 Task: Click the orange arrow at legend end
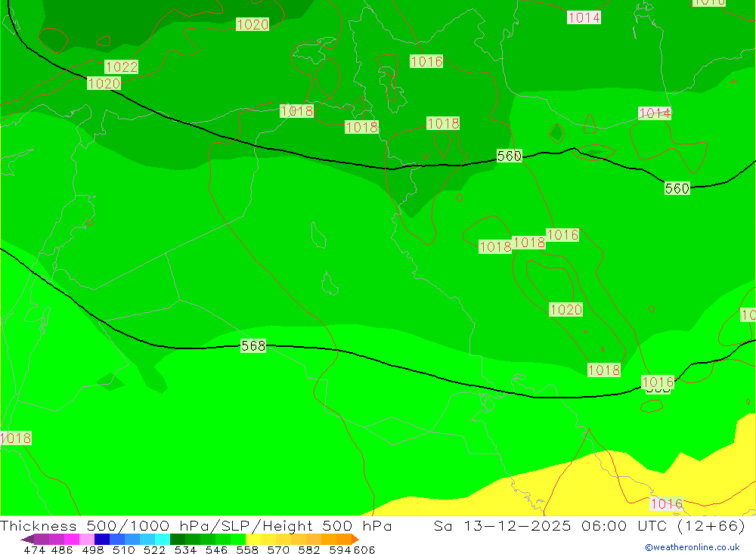(x=355, y=539)
